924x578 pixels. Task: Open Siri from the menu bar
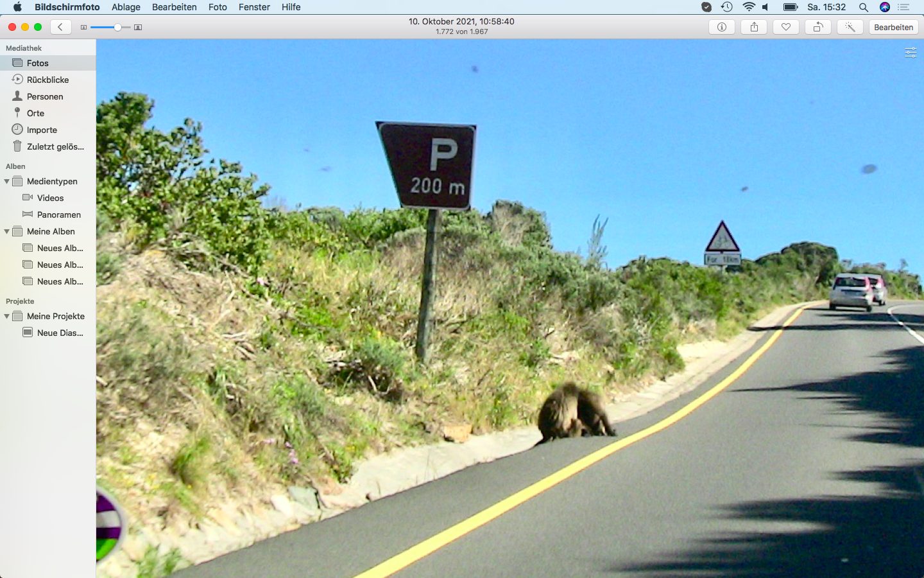click(x=885, y=7)
